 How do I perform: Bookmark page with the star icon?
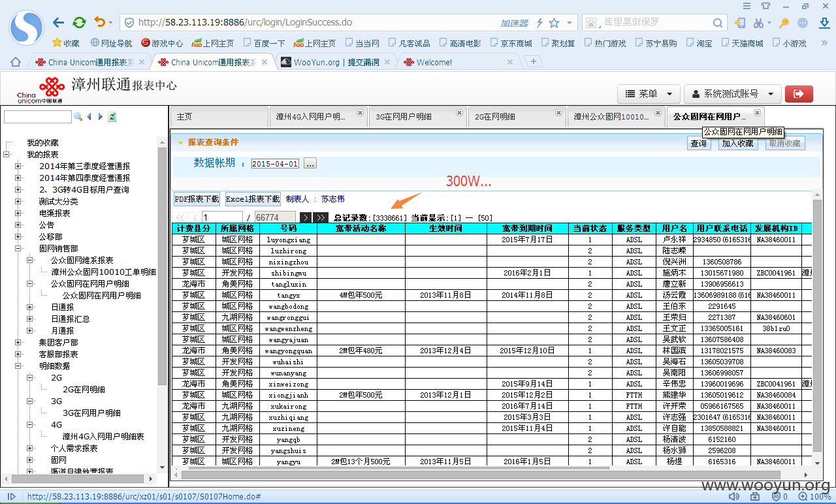point(555,23)
